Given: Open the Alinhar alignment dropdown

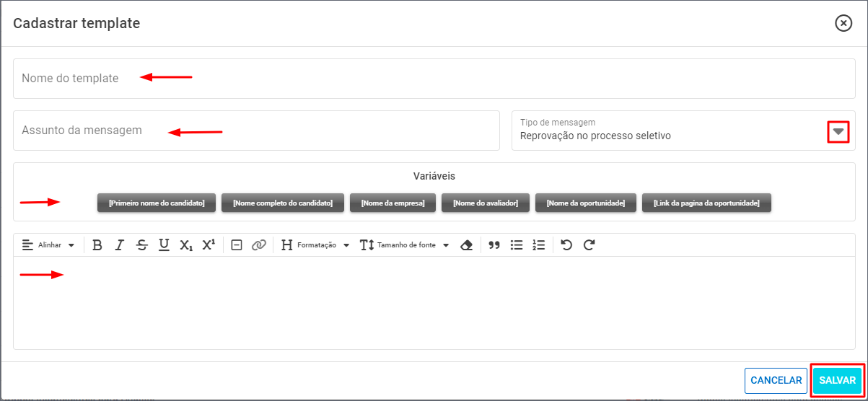Looking at the screenshot, I should coord(48,245).
